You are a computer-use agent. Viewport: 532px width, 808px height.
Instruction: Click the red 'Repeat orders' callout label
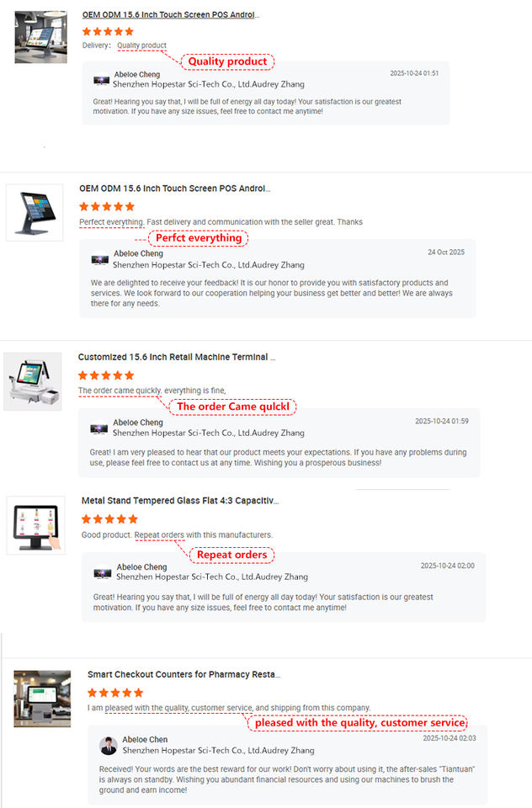232,555
